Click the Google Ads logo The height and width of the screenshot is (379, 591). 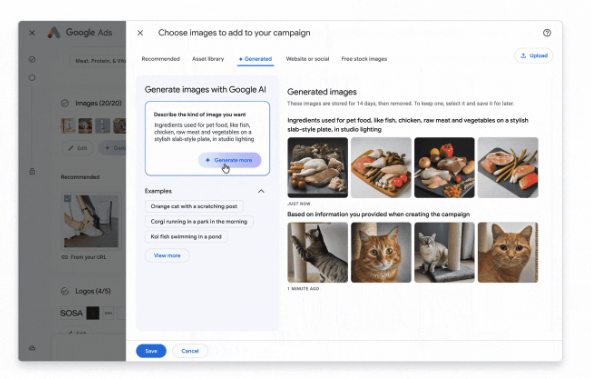pos(54,33)
